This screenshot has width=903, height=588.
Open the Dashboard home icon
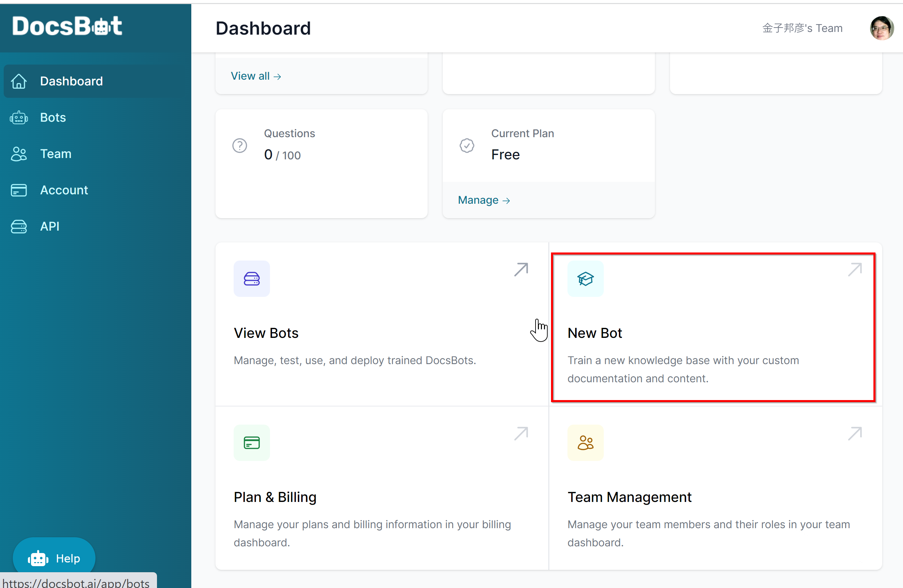click(x=20, y=81)
